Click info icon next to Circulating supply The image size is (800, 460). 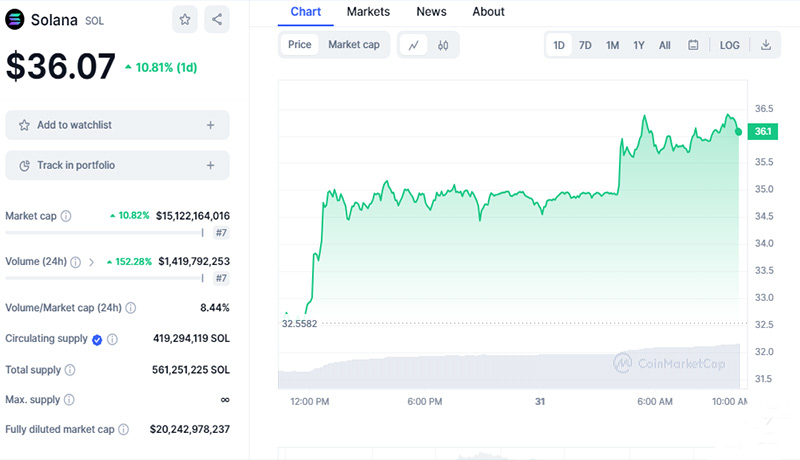click(112, 339)
